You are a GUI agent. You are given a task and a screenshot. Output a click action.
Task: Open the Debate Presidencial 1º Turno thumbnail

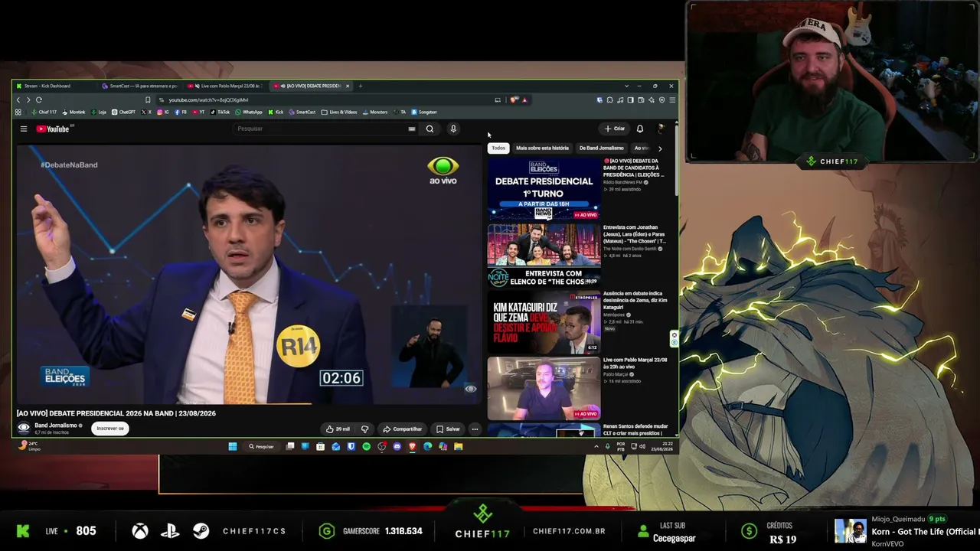544,189
